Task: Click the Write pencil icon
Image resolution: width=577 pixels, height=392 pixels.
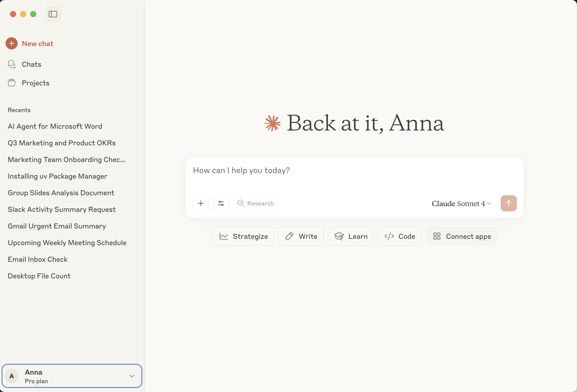Action: [290, 236]
